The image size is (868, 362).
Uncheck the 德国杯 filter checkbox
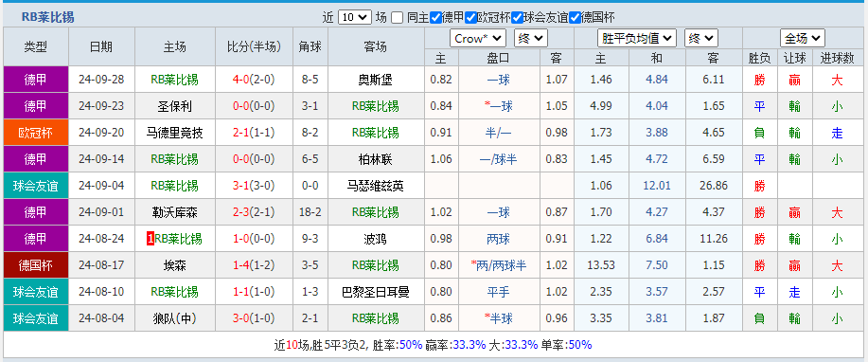[576, 18]
